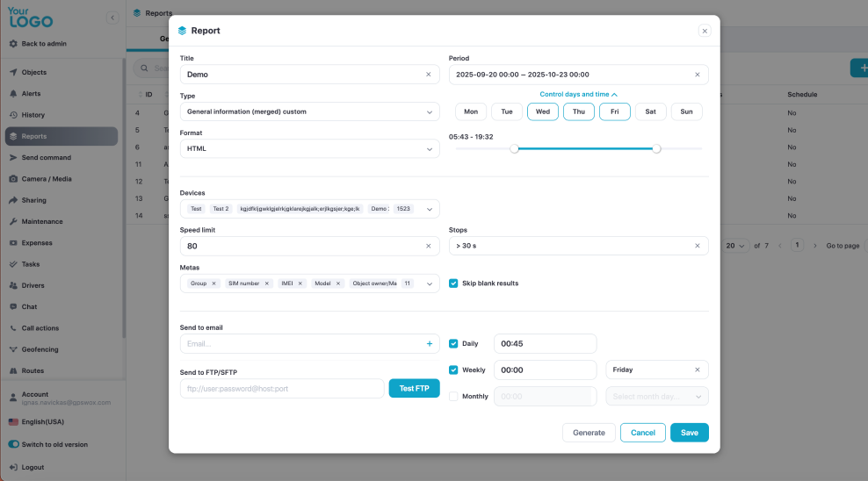Image resolution: width=868 pixels, height=481 pixels.
Task: Select the Mon day button
Action: point(471,111)
